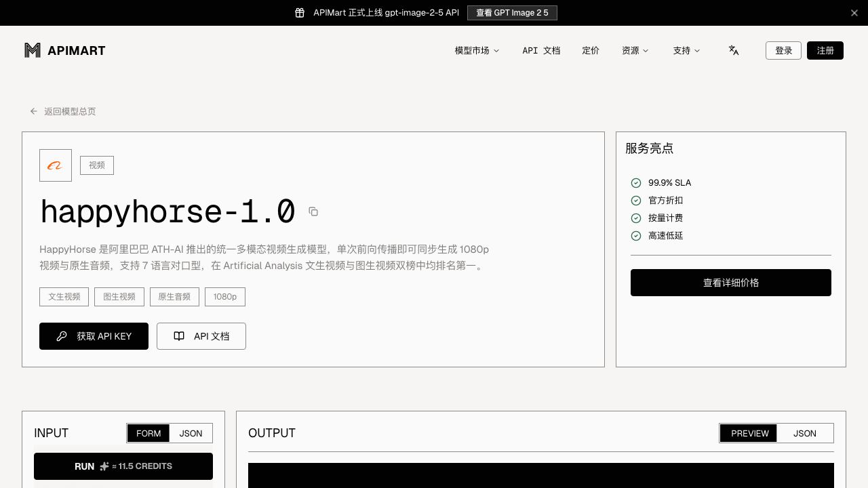Screen dimensions: 868x488
Task: Click the 服务亮点 heading
Action: click(649, 148)
